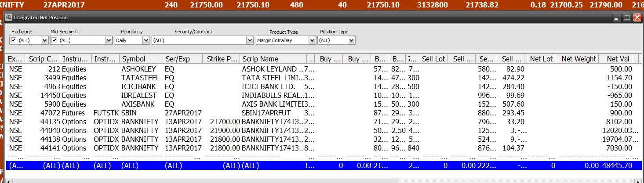Click the 21700.00 strike price cell

[x=225, y=122]
